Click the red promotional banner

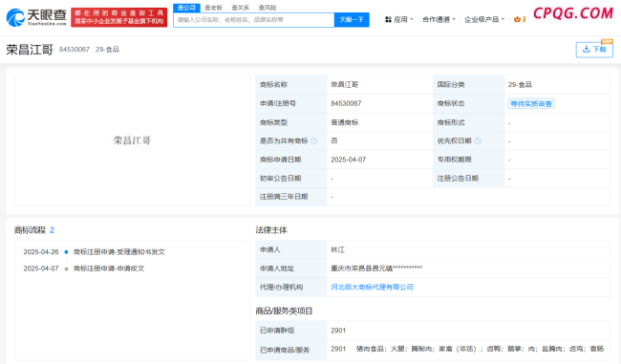tap(118, 17)
